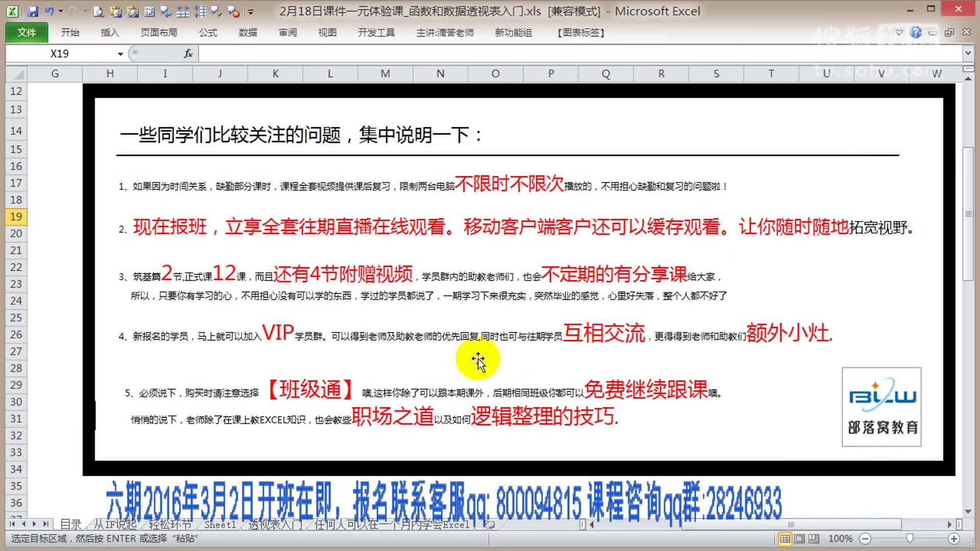Click the Undo arrow icon
This screenshot has width=980, height=551.
click(49, 11)
